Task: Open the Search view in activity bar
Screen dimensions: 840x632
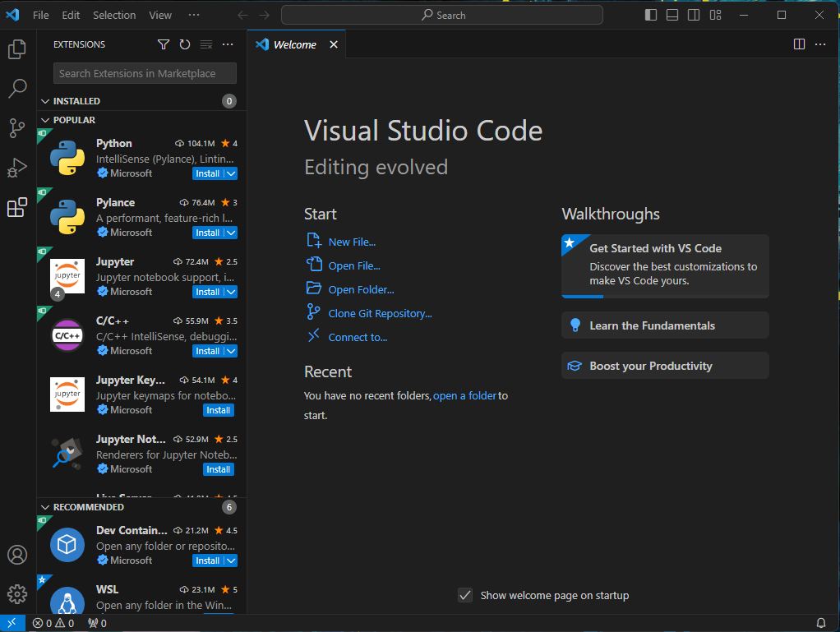Action: coord(17,89)
